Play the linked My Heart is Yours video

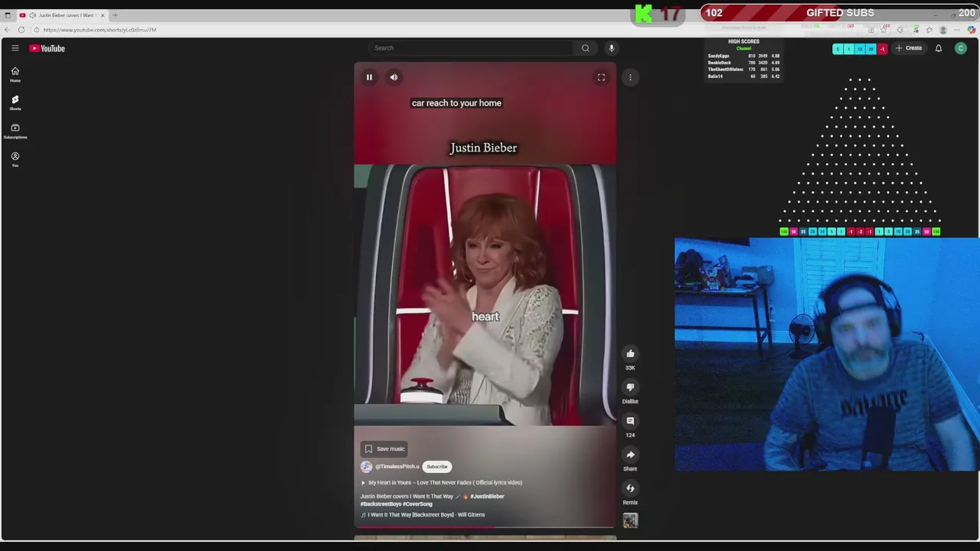tap(442, 483)
